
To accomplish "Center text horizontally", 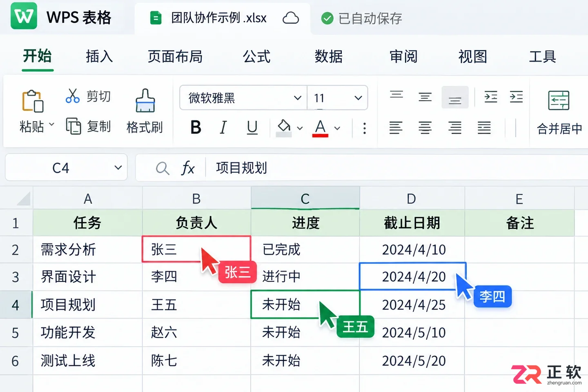I will pos(425,128).
